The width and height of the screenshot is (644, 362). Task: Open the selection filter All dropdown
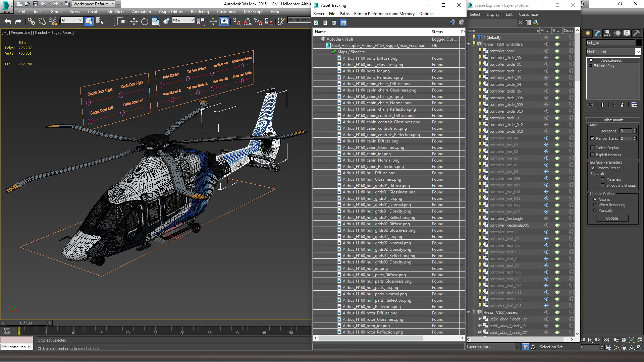72,20
